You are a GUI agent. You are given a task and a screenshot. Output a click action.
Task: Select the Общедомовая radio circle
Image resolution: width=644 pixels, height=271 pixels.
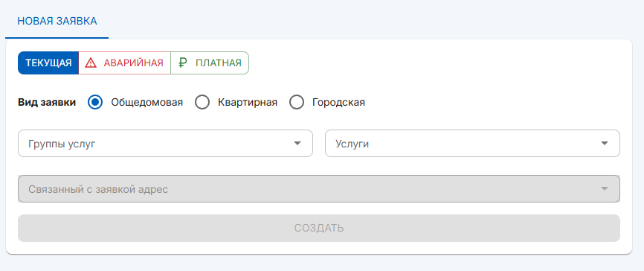tap(95, 103)
